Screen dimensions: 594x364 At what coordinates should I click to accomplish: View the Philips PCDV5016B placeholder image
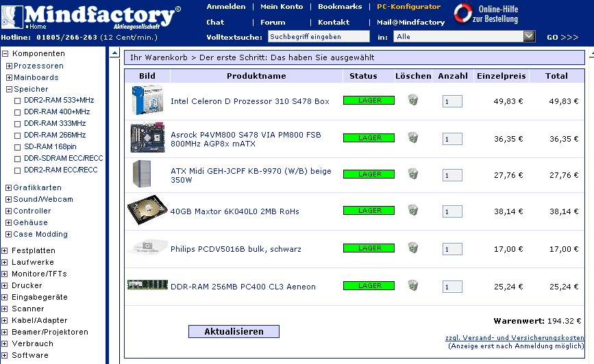click(147, 248)
